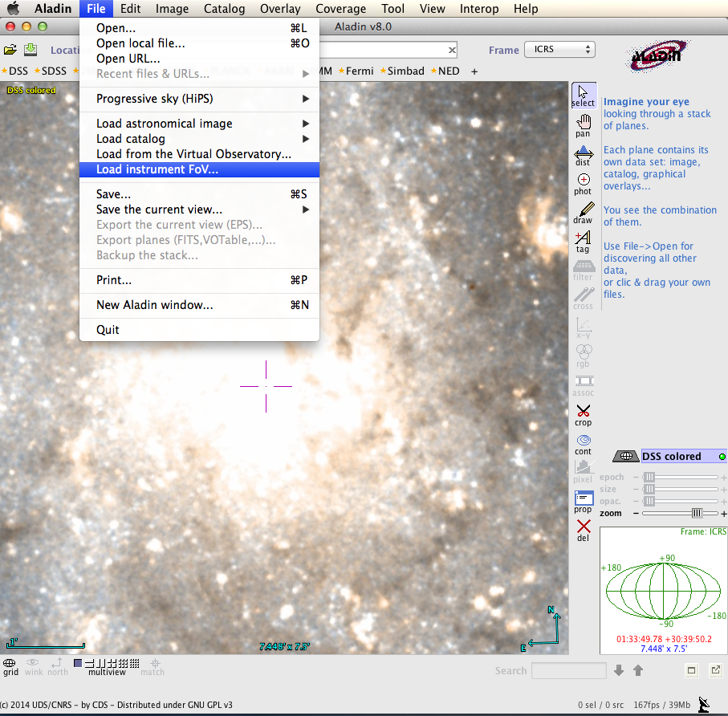
Task: Click the del delete plane icon
Action: (583, 529)
